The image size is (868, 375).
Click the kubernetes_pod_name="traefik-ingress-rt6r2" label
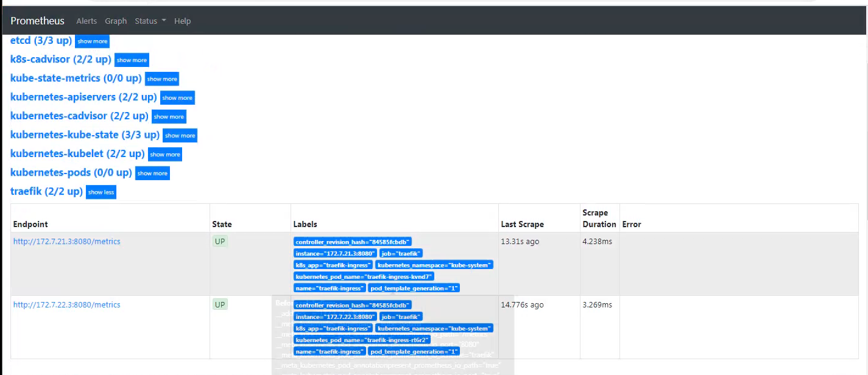tap(362, 340)
